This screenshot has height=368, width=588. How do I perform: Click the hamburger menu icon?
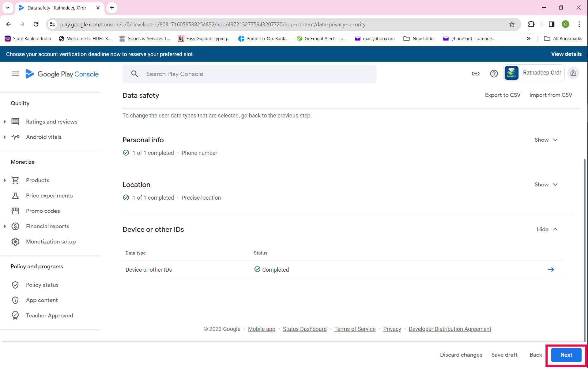pos(15,74)
